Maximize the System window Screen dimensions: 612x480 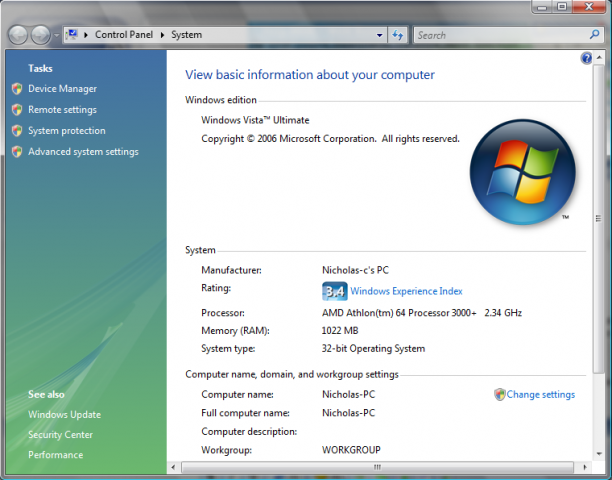[x=562, y=7]
